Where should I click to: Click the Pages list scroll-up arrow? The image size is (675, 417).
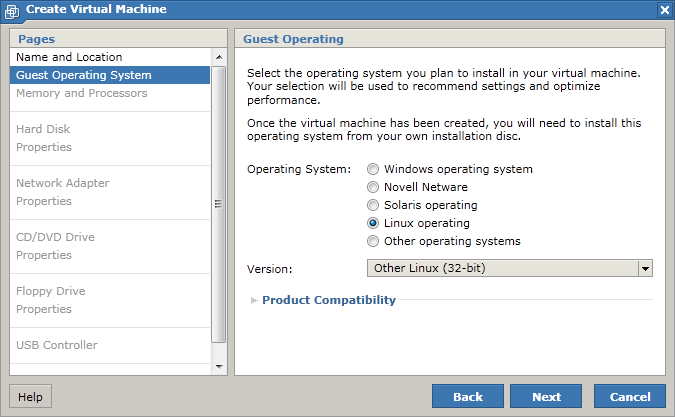(219, 57)
